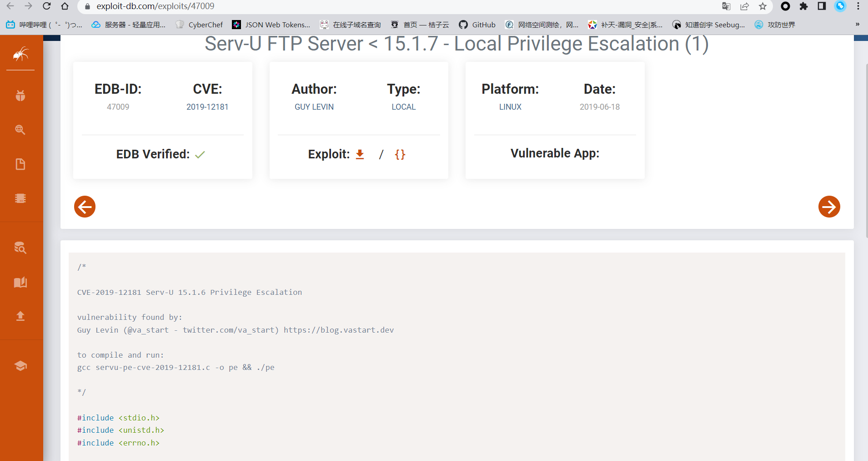Share this page via share icon
The height and width of the screenshot is (461, 868).
point(744,6)
